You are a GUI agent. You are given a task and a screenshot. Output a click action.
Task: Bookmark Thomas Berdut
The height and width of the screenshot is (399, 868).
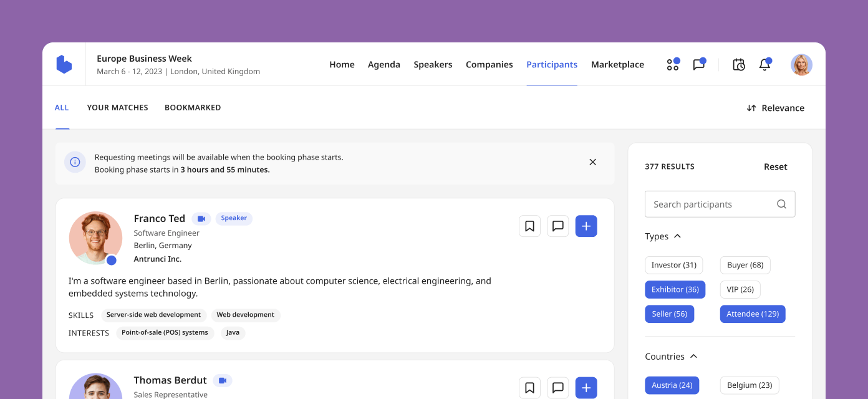point(529,388)
